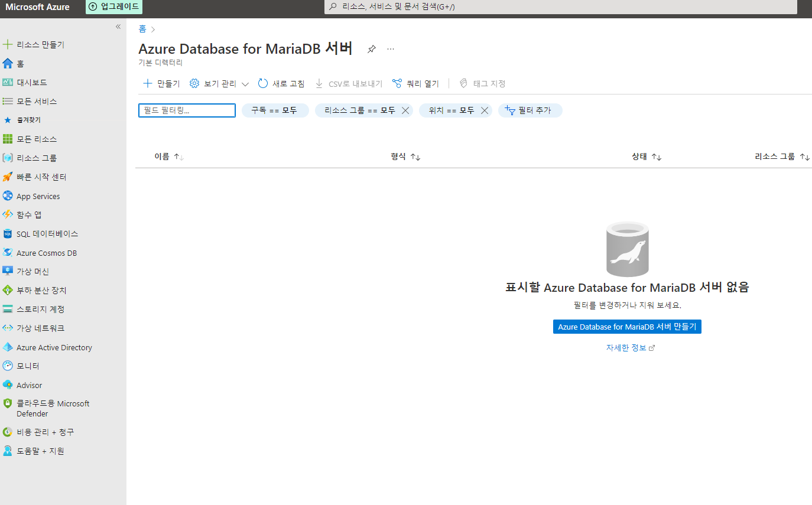Open SQL 데이터베이스 icon

coord(8,234)
